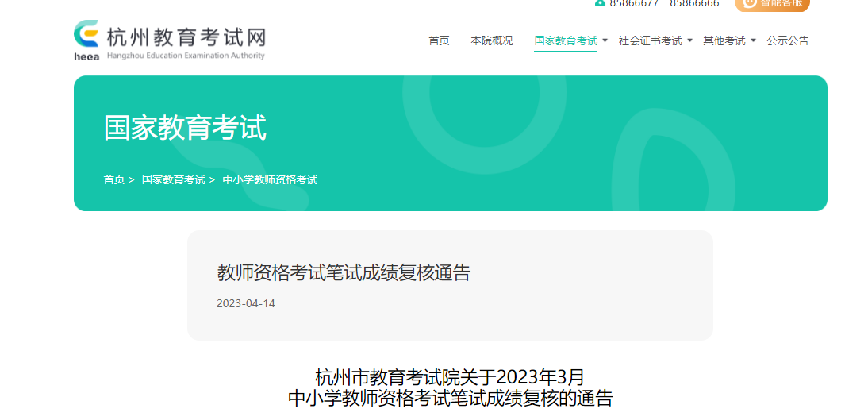Expand the 社会证书考试 dropdown arrow

pyautogui.click(x=689, y=40)
